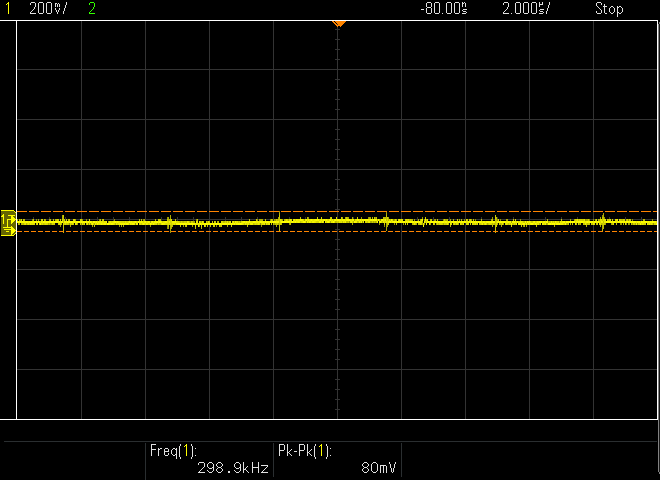The height and width of the screenshot is (480, 660).
Task: Click the Freq(1) measurement label
Action: click(x=173, y=451)
